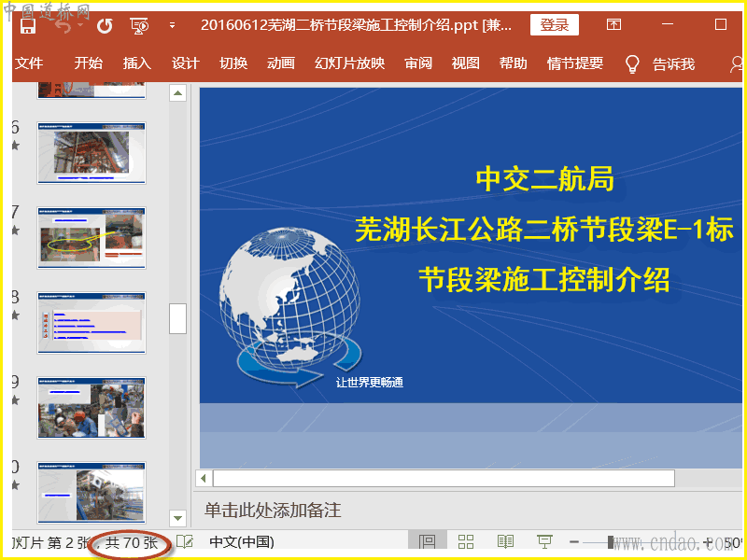Click the animation star icon beside slide 6
Viewport: 747px width, 560px height.
click(x=16, y=146)
